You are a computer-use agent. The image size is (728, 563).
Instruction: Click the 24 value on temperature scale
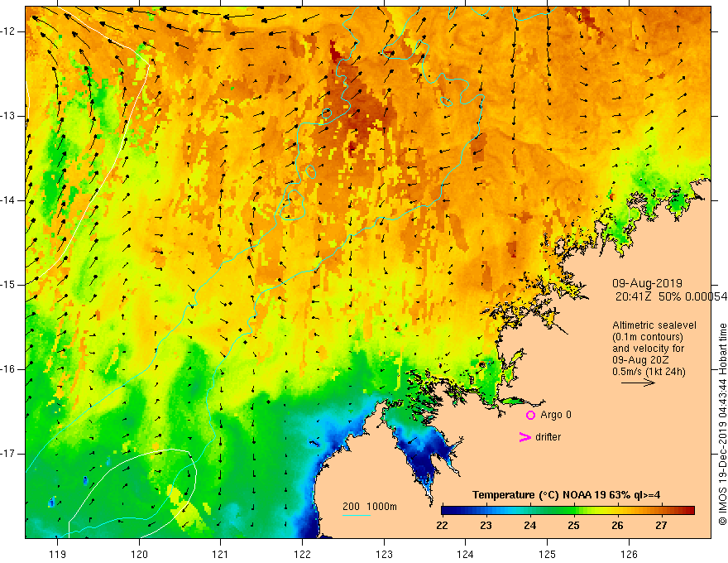tap(529, 526)
